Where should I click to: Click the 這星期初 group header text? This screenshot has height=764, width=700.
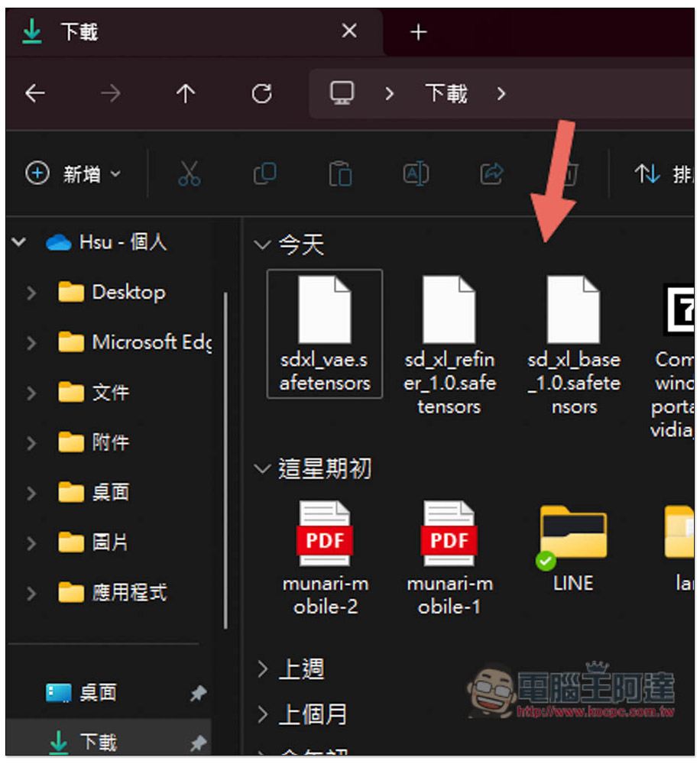pyautogui.click(x=325, y=469)
